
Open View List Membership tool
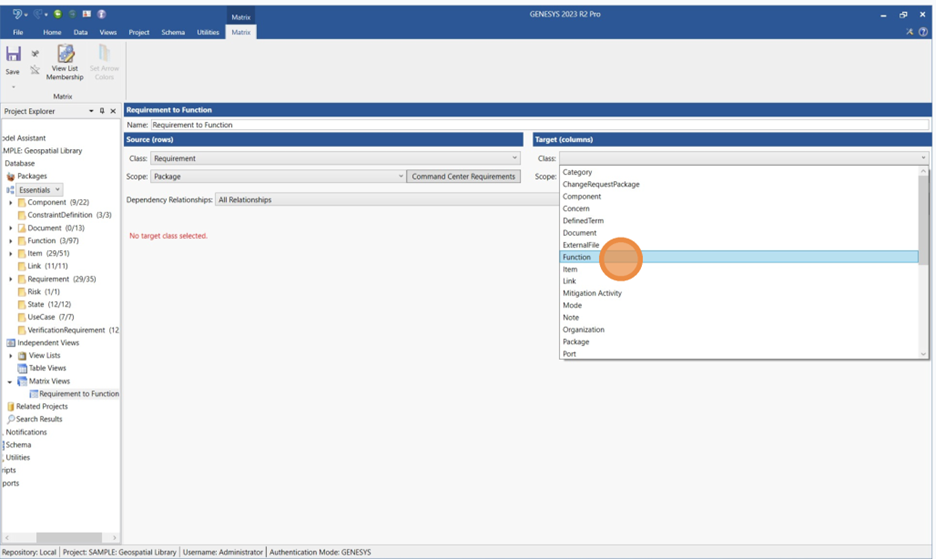tap(65, 62)
